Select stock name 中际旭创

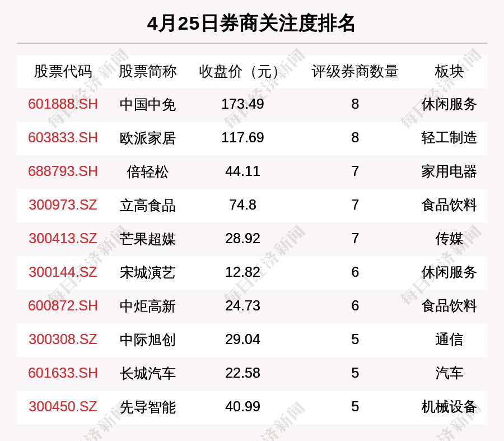pos(147,340)
